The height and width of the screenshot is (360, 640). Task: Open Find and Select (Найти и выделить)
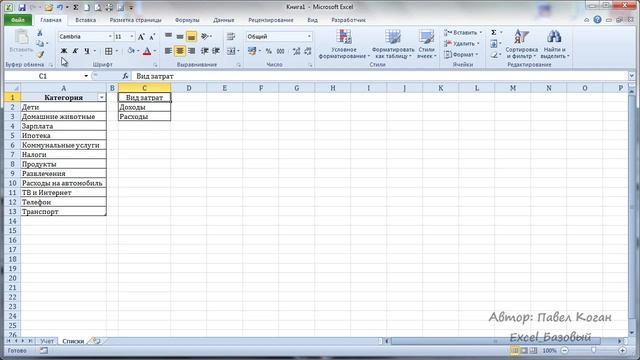554,44
